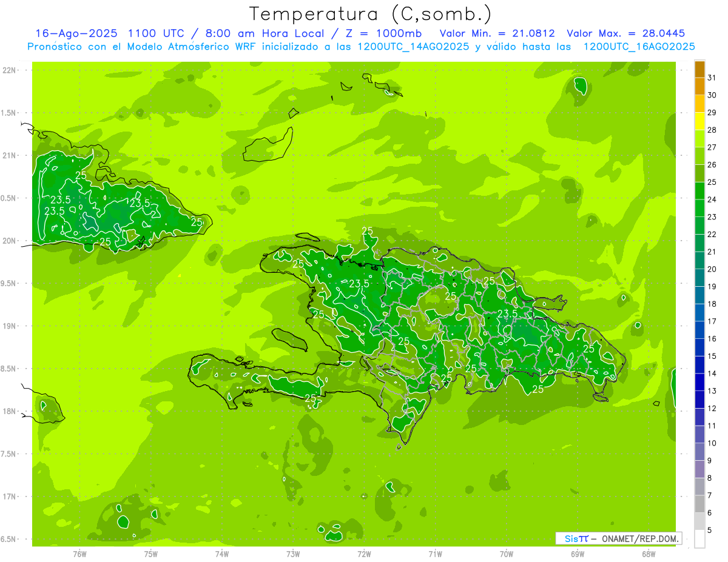Click the '31' colorbar value label

(x=712, y=78)
